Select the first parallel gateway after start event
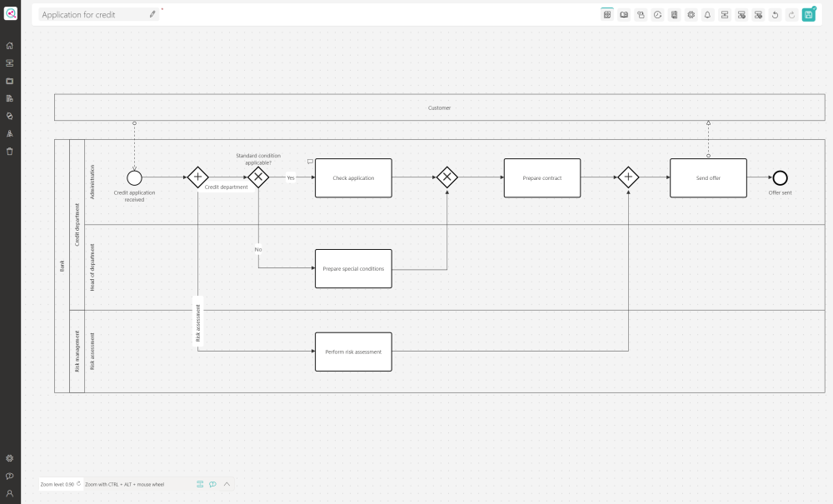833x504 pixels. point(197,177)
